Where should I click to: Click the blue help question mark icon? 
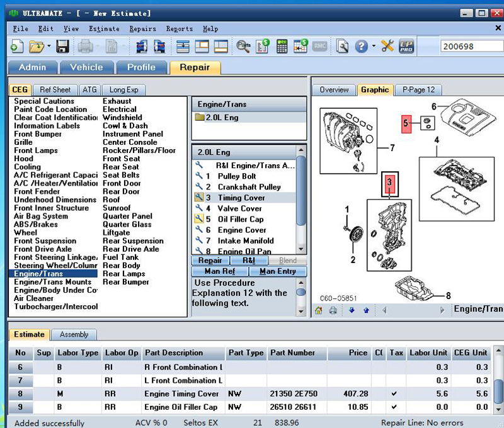(361, 47)
